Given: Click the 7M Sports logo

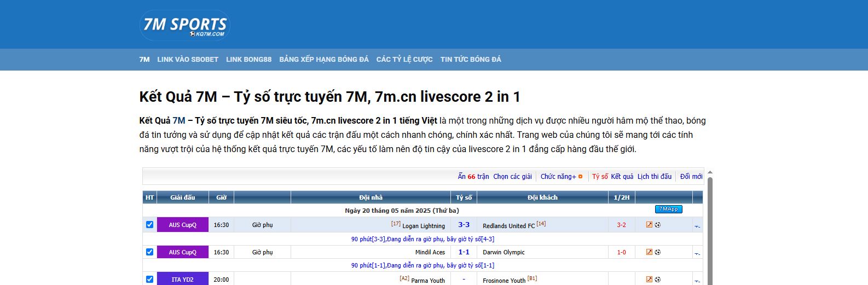Looking at the screenshot, I should click(184, 25).
